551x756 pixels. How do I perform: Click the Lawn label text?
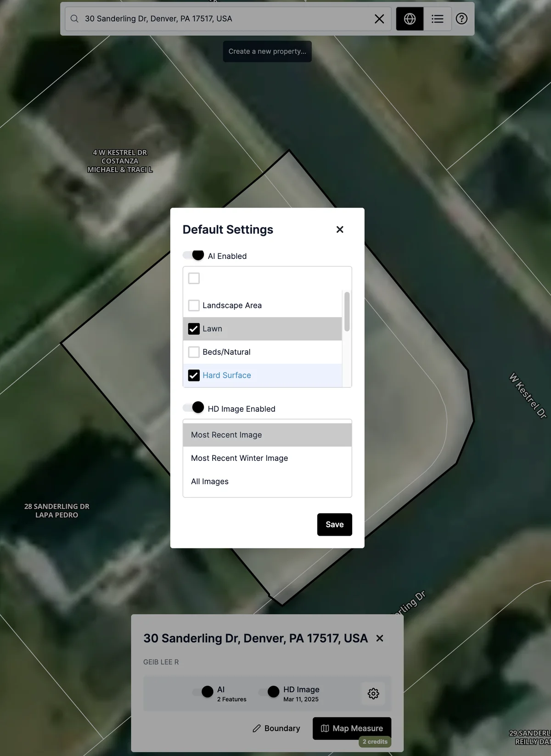[x=212, y=329]
